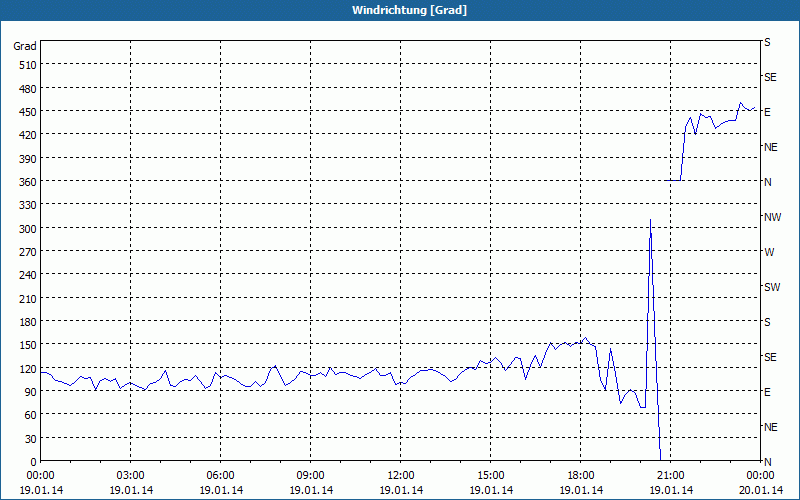This screenshot has height=500, width=800.
Task: Click the 00:00 label above 20.01.14
Action: click(x=761, y=476)
